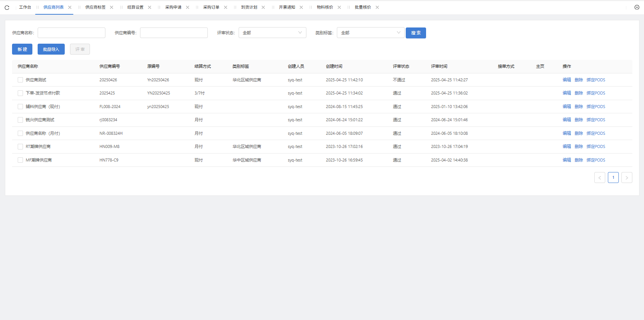The height and width of the screenshot is (320, 644).
Task: Check the MF潮牌供应商 row
Action: pos(20,160)
